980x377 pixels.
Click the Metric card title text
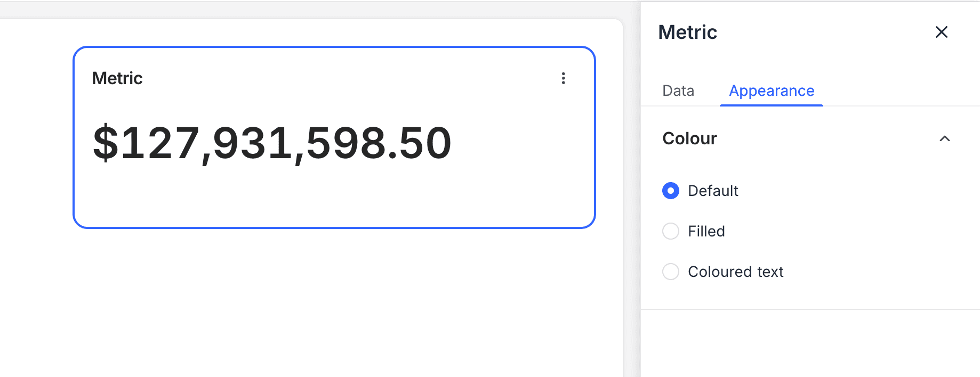[117, 78]
